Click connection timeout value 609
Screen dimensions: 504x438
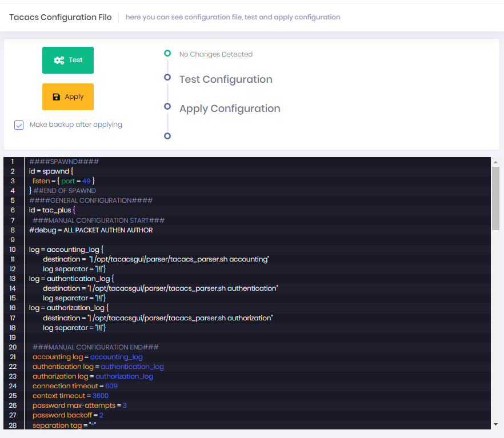[111, 386]
